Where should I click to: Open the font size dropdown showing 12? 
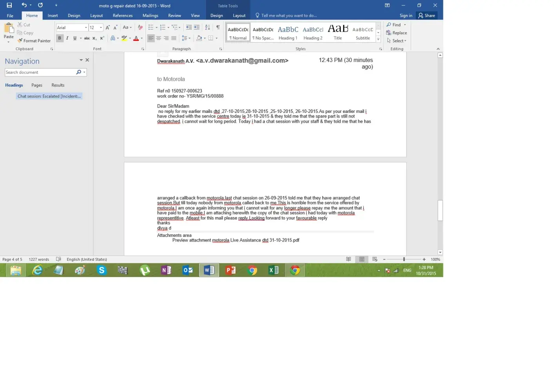[x=101, y=27]
